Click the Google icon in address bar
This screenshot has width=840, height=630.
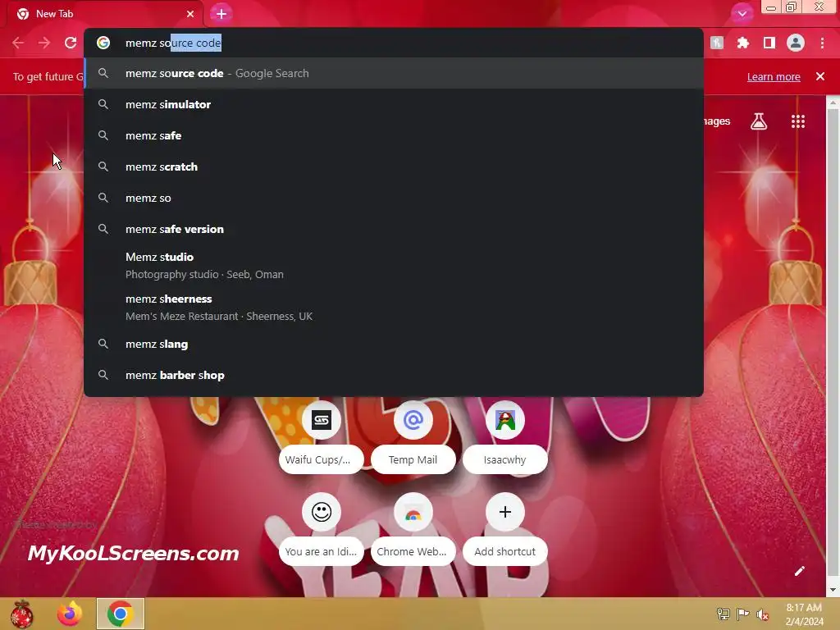(x=103, y=43)
